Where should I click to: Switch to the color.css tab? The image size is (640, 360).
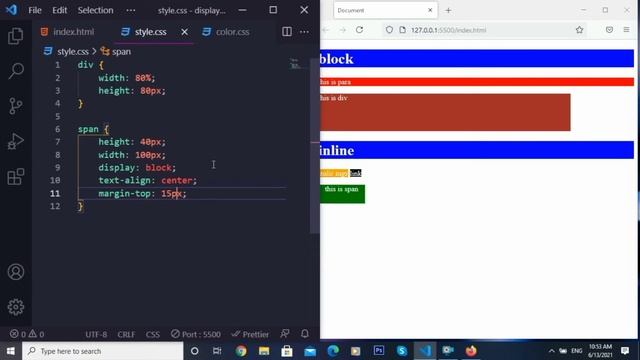point(227,31)
